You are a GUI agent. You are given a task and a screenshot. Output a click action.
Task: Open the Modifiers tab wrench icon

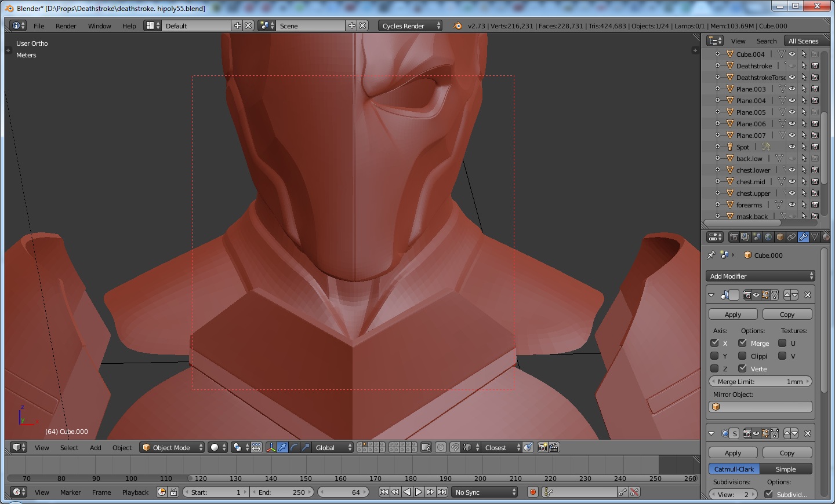[803, 237]
